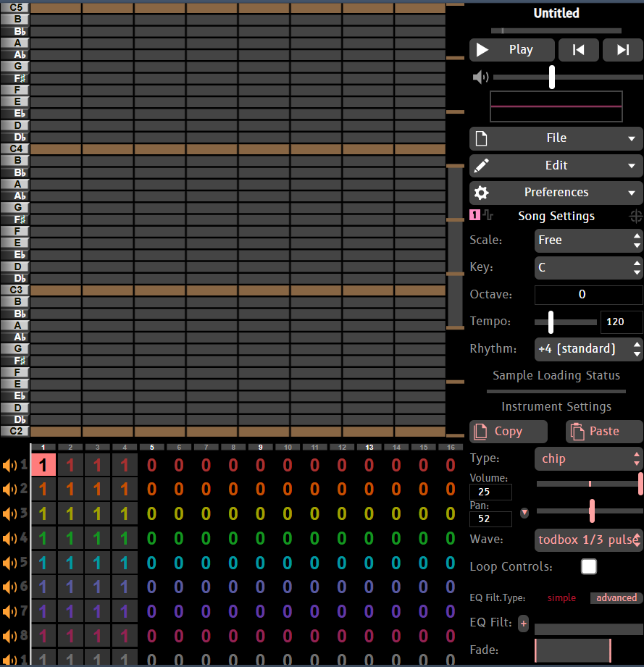The image size is (644, 667).
Task: Open the pan dropdown triangle button
Action: 524,513
